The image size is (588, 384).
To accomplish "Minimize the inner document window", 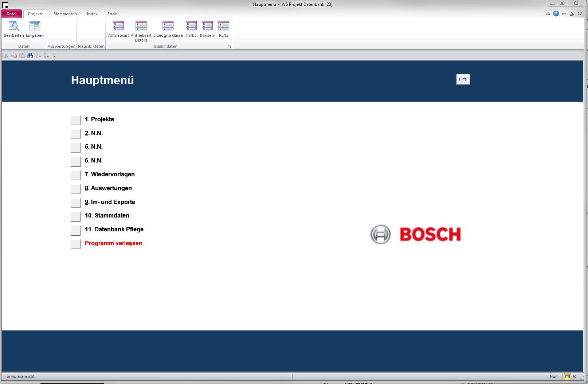I will (564, 13).
